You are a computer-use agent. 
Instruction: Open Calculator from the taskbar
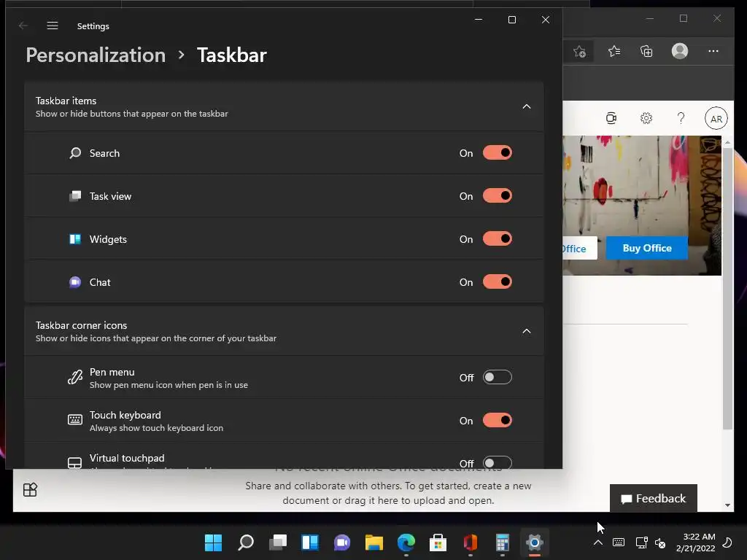coord(502,542)
